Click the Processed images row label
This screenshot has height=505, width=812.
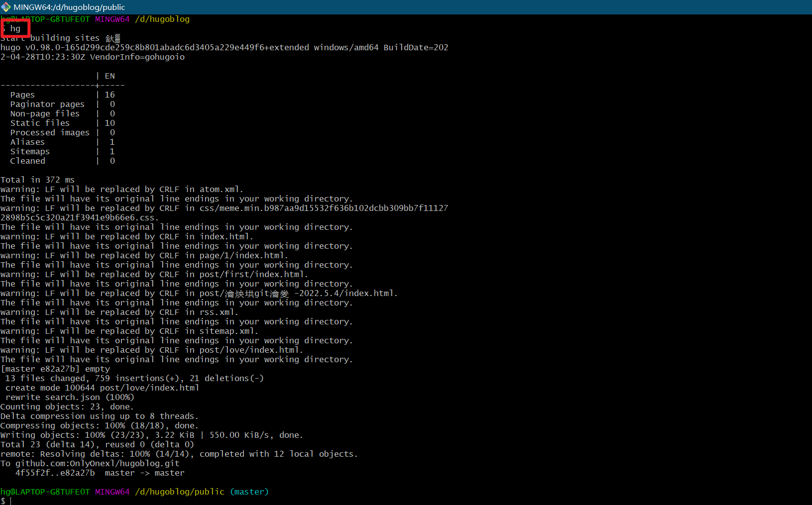(x=50, y=132)
